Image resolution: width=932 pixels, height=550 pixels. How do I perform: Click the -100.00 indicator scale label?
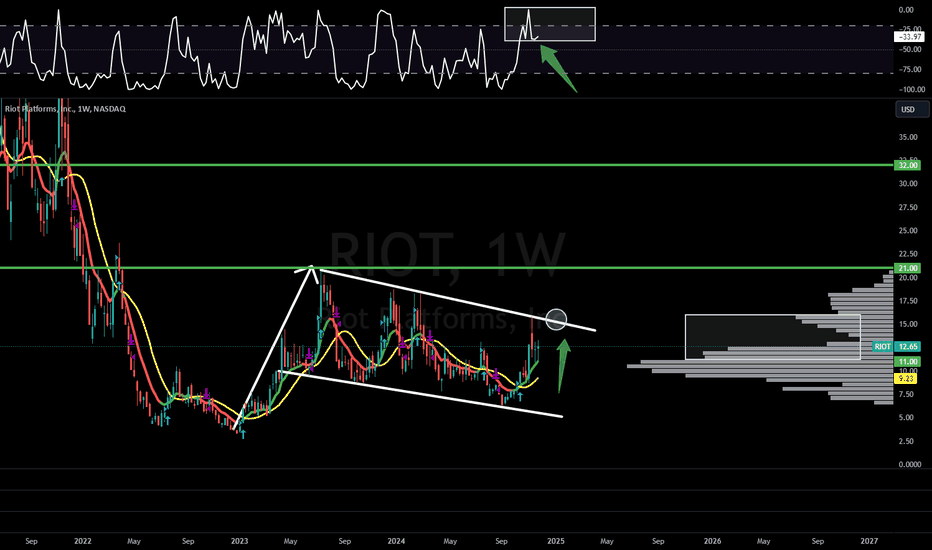pos(911,90)
